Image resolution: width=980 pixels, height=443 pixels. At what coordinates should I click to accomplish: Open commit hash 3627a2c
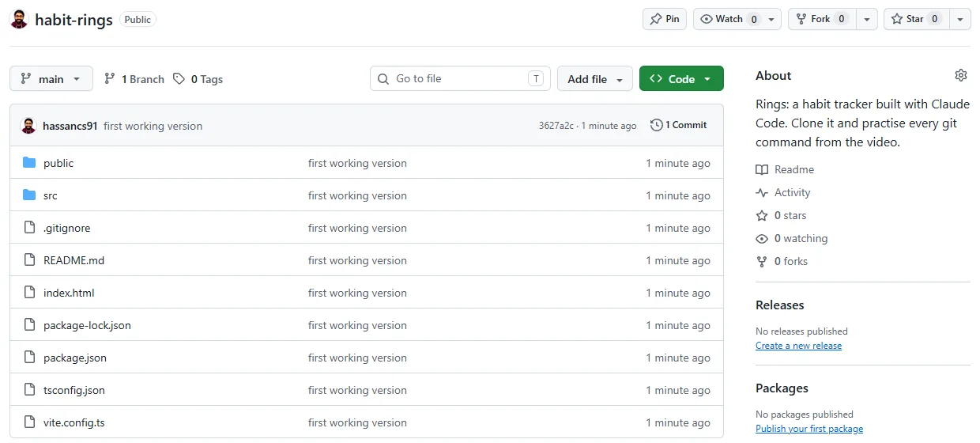point(556,125)
